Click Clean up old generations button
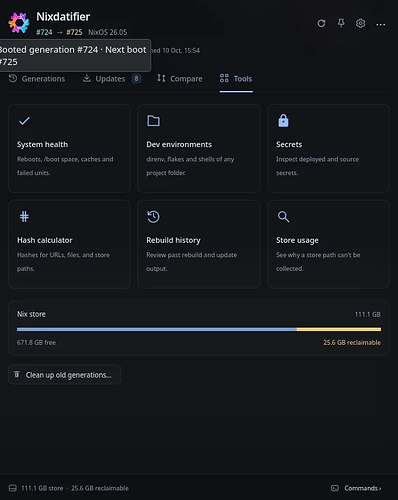Image resolution: width=398 pixels, height=500 pixels. pyautogui.click(x=64, y=375)
